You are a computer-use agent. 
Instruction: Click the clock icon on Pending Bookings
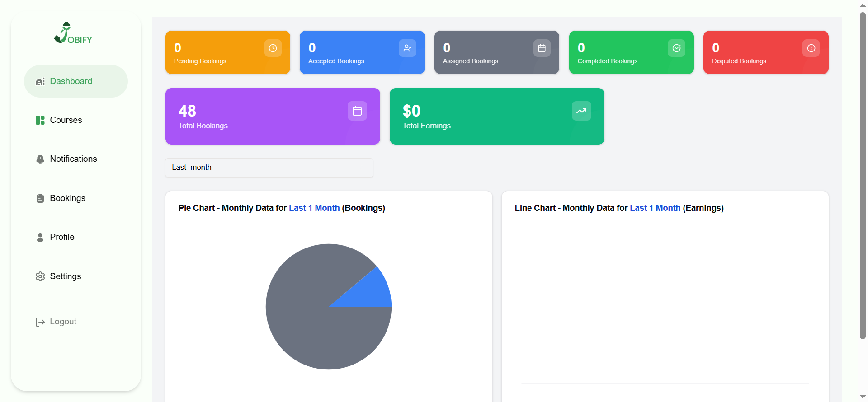point(273,48)
